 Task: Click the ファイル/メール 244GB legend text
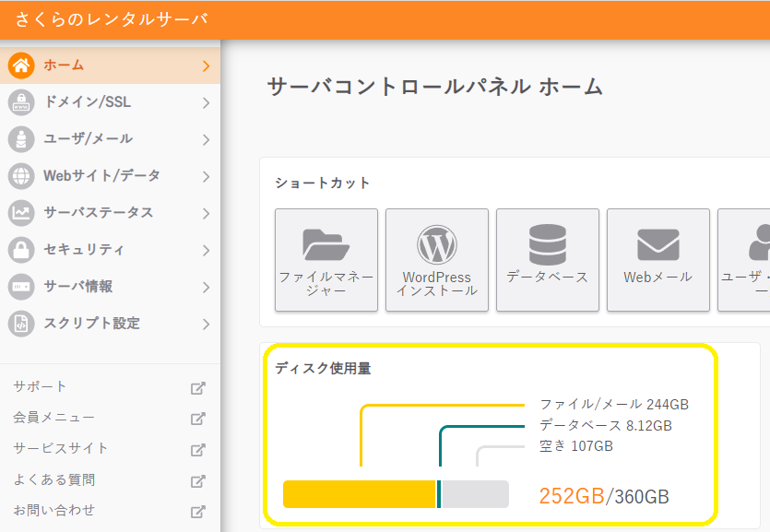point(614,405)
